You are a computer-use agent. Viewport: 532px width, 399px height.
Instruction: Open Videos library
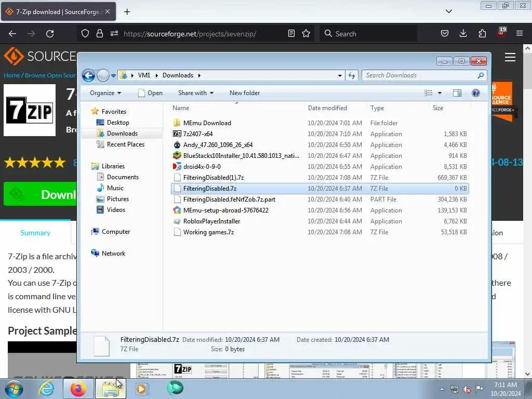[x=116, y=210]
